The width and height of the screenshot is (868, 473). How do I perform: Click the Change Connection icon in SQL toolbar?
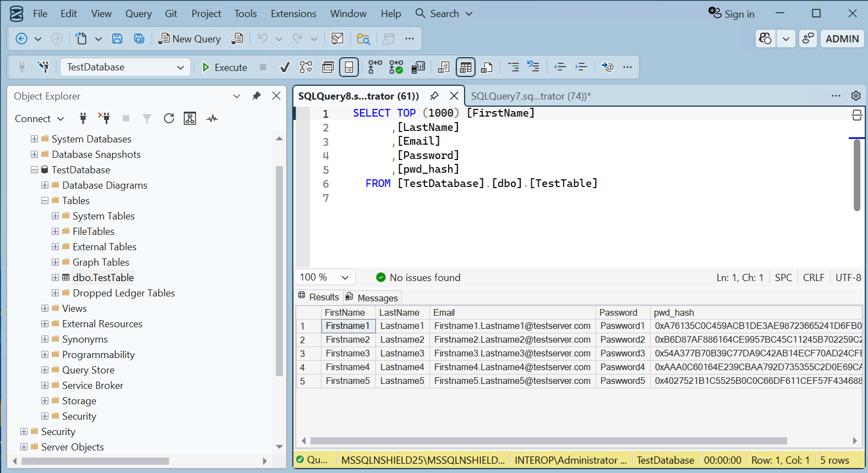point(43,67)
